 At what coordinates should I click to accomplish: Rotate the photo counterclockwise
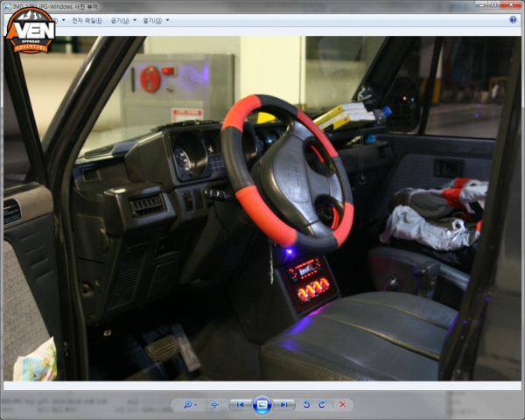click(306, 404)
